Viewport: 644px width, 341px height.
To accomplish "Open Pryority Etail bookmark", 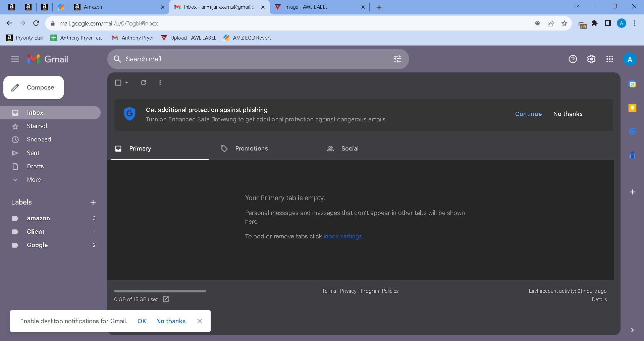I will pos(25,38).
